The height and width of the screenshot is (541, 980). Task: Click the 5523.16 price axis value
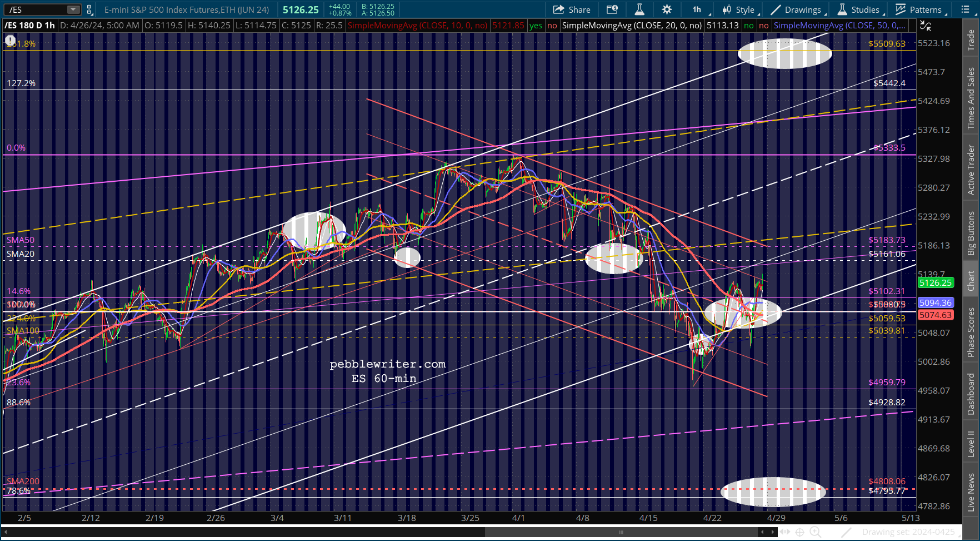click(x=934, y=43)
